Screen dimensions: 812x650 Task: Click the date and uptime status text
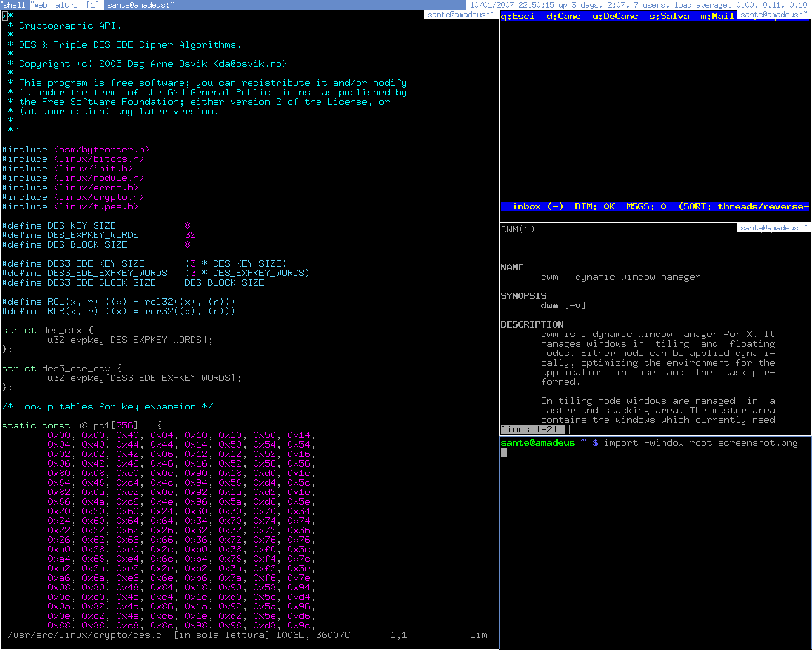639,4
